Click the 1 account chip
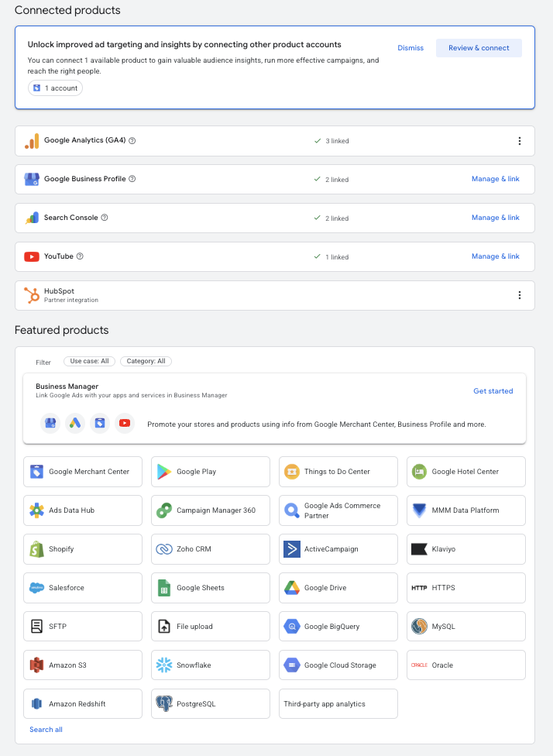 point(56,88)
